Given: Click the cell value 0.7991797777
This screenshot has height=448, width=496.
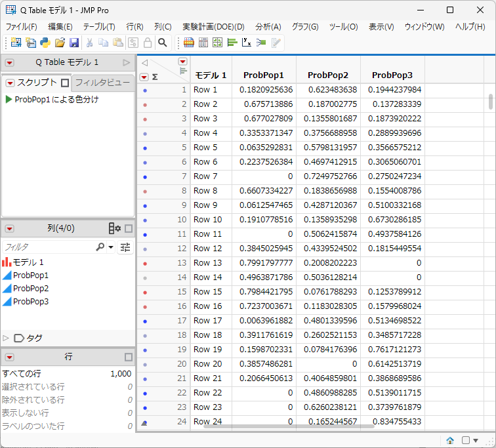Looking at the screenshot, I should click(266, 263).
